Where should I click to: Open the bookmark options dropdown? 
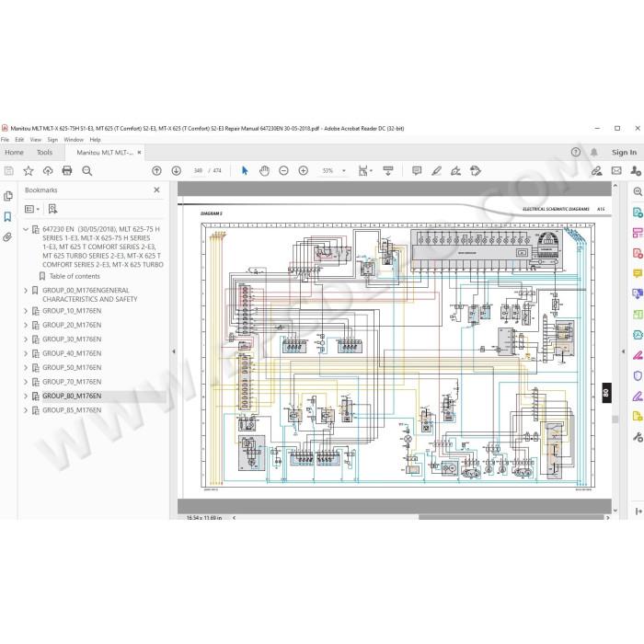coord(32,209)
